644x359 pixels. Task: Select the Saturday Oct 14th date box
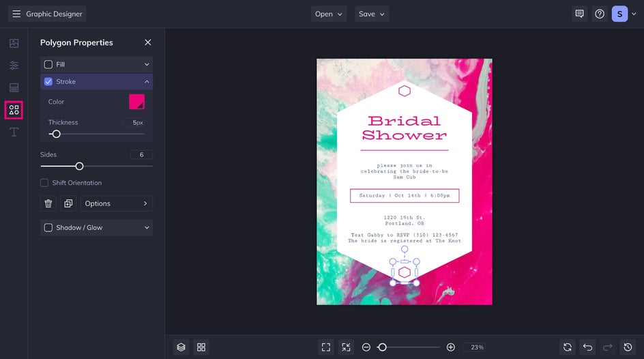point(405,195)
